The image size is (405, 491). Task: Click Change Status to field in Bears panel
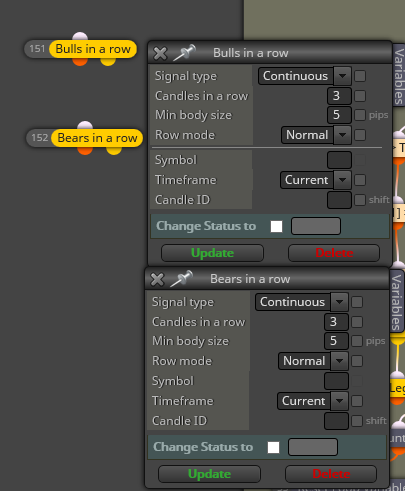tap(313, 447)
